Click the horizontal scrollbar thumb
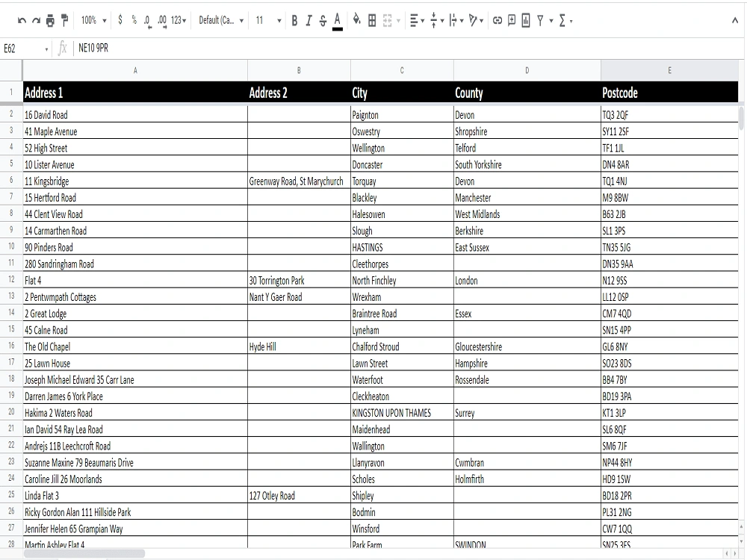The image size is (747, 560). pyautogui.click(x=84, y=553)
